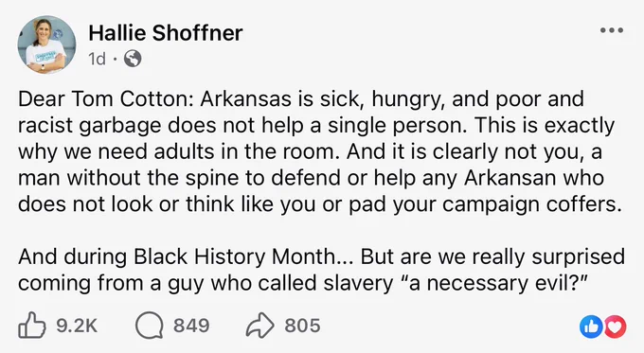Click the comment speech bubble icon
The height and width of the screenshot is (353, 644).
coord(150,326)
